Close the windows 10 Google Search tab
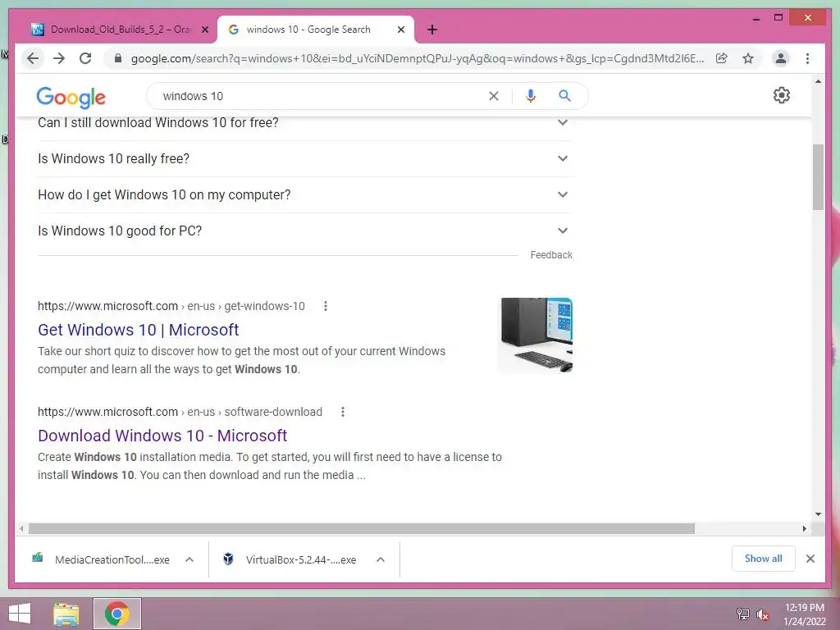Screen dimensions: 840x630 400,30
